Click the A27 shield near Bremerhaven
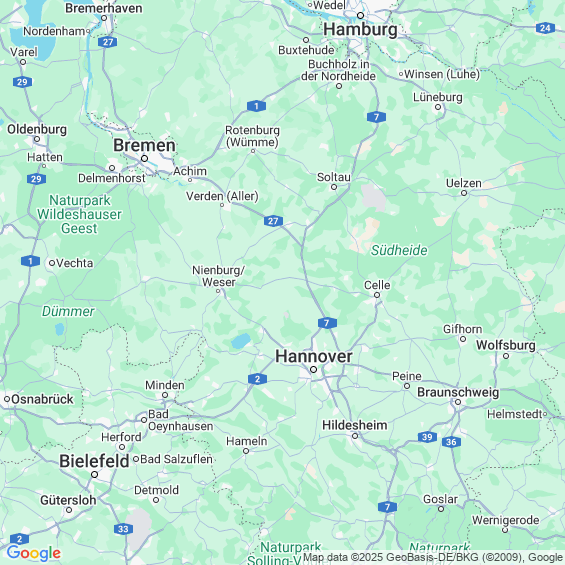The width and height of the screenshot is (565, 565). point(107,42)
